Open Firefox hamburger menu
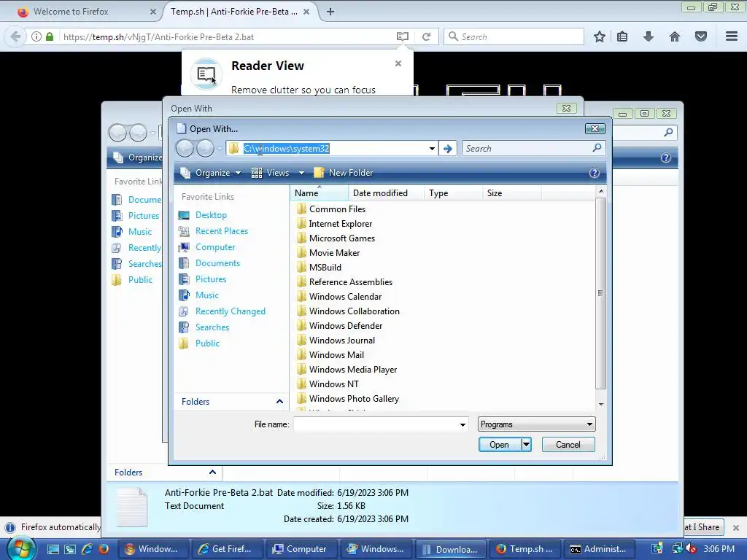Screen dimensions: 747x560 pyautogui.click(x=732, y=36)
